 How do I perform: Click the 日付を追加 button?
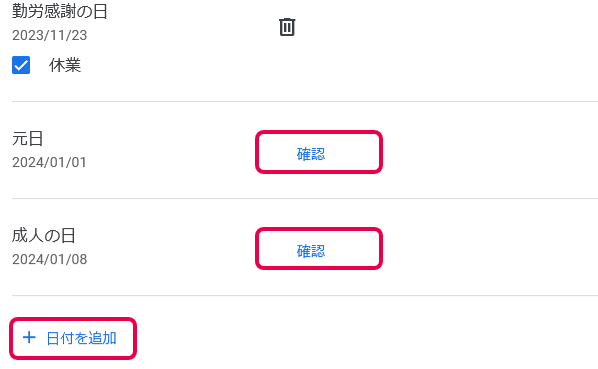(x=73, y=338)
